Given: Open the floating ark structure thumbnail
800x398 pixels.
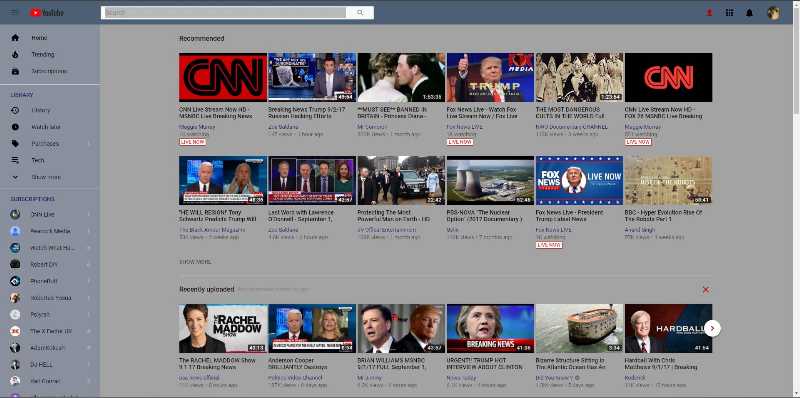Looking at the screenshot, I should (x=579, y=329).
